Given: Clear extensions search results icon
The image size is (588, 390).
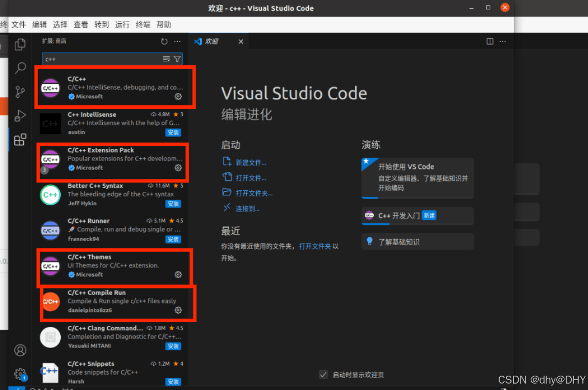Looking at the screenshot, I should coord(166,59).
